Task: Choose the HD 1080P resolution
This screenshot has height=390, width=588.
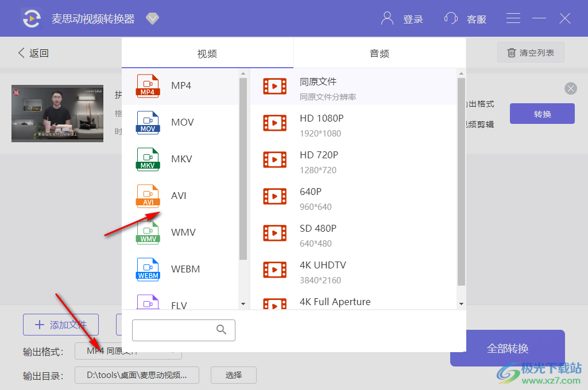Action: point(354,123)
